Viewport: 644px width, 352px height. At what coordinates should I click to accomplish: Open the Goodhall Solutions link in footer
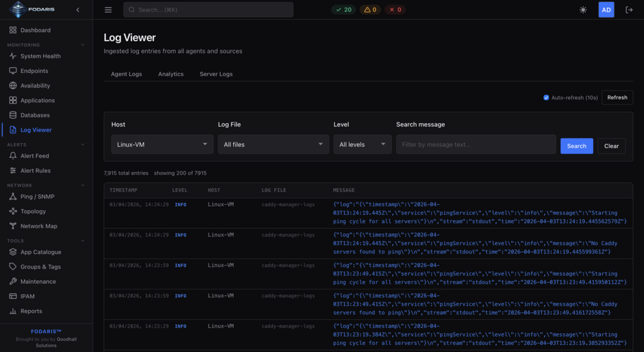coord(56,342)
